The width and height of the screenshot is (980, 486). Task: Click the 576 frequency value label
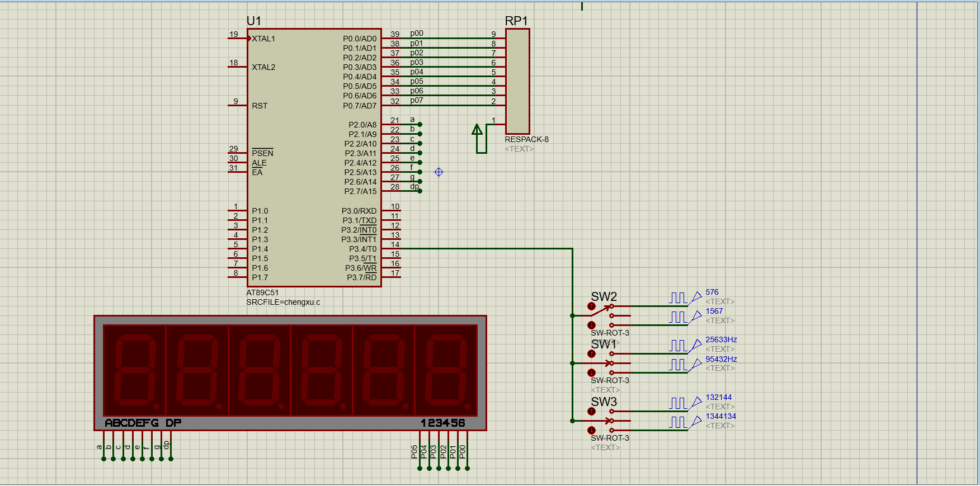point(712,292)
